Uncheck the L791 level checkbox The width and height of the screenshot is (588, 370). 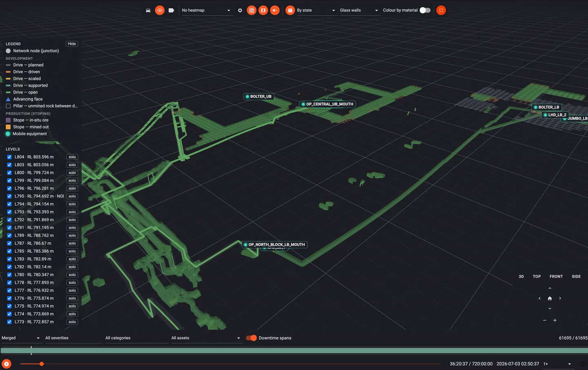9,227
